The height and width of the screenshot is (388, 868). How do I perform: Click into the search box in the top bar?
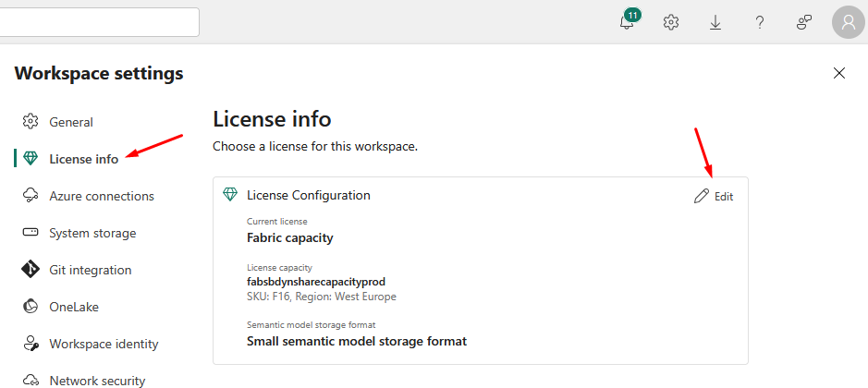coord(100,22)
